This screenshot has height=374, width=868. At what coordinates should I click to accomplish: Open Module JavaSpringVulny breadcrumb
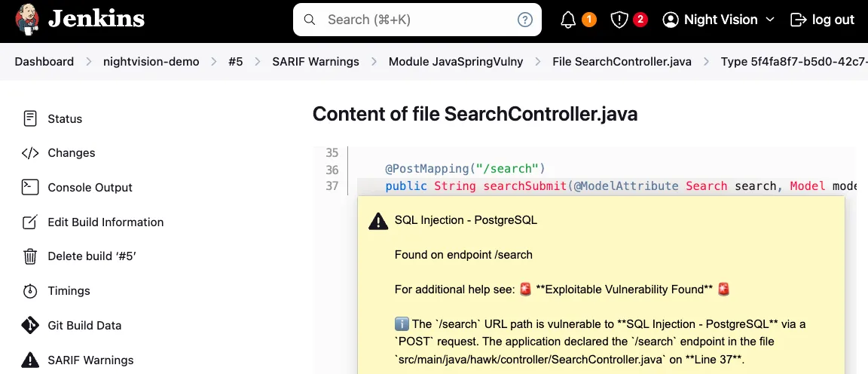(x=456, y=62)
